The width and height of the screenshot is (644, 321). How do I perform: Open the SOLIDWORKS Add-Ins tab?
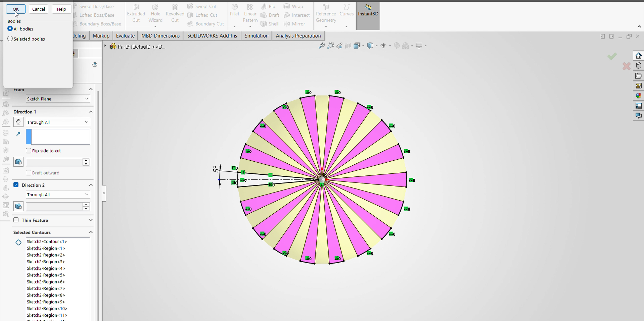pyautogui.click(x=212, y=36)
